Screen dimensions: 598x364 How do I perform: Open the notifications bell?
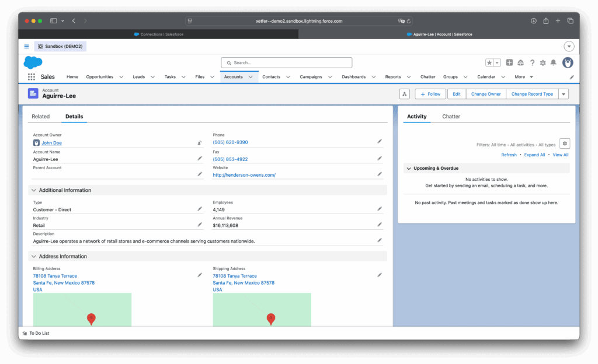(554, 62)
